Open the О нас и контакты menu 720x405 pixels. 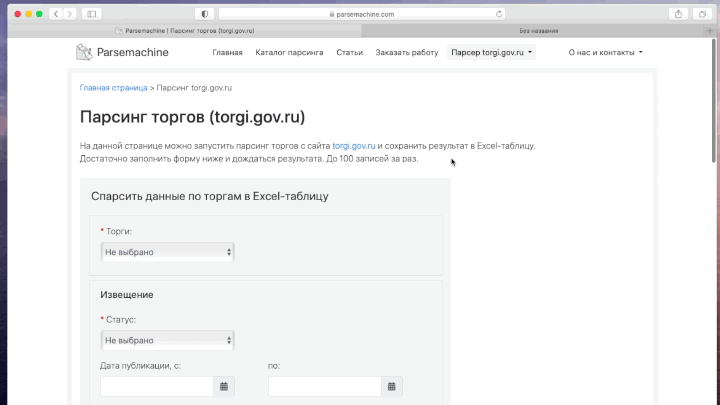click(x=605, y=52)
